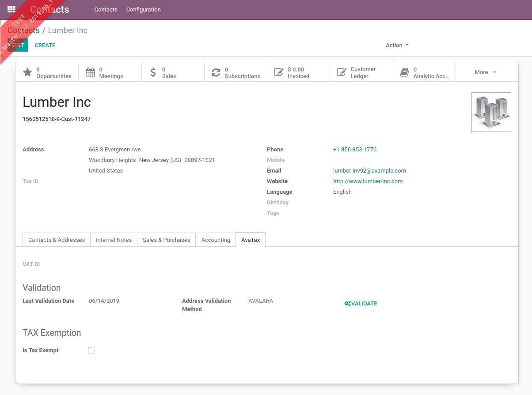Click the company building avatar image

(x=491, y=112)
